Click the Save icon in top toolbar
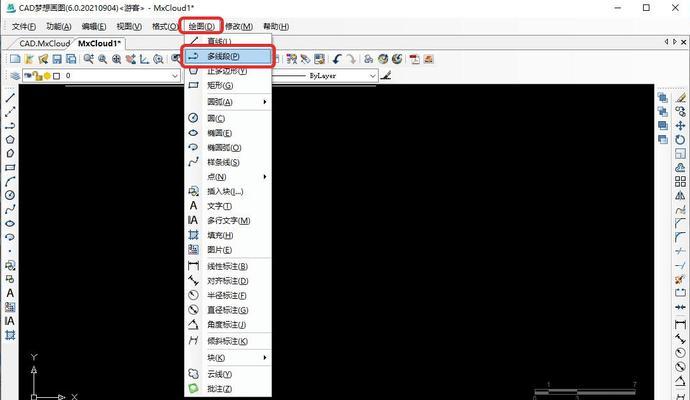Image resolution: width=690 pixels, height=400 pixels. click(57, 59)
